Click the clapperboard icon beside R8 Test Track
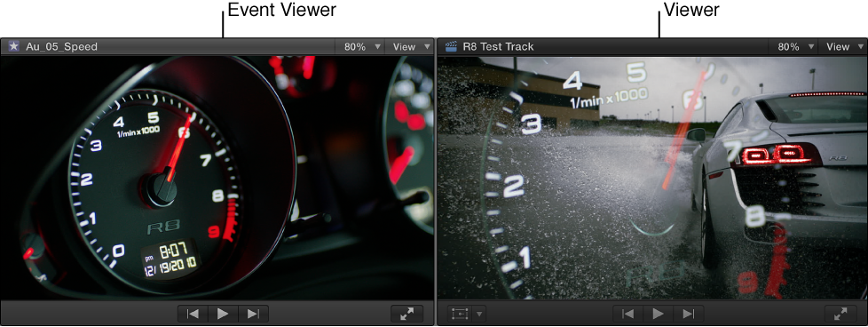This screenshot has height=327, width=868. pyautogui.click(x=451, y=46)
